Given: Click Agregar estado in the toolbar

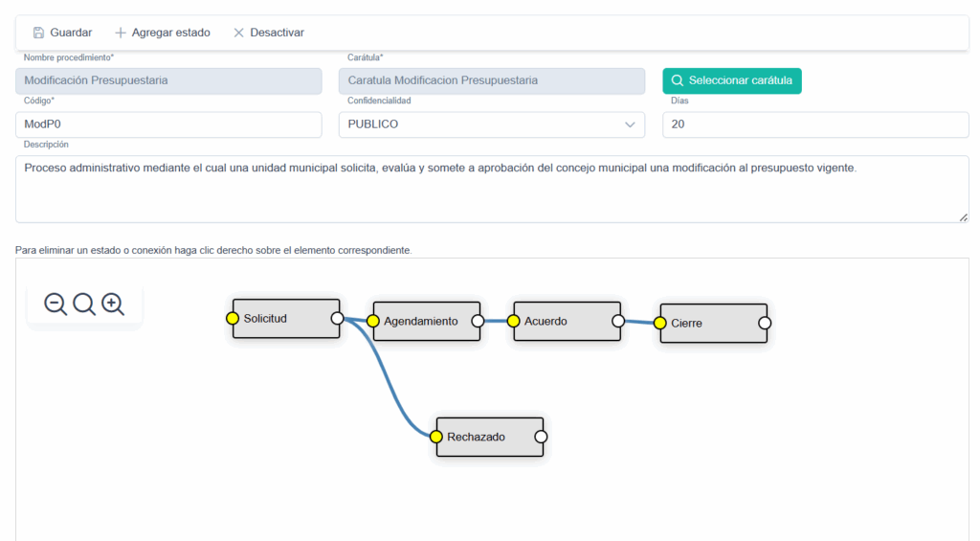Looking at the screenshot, I should tap(162, 33).
